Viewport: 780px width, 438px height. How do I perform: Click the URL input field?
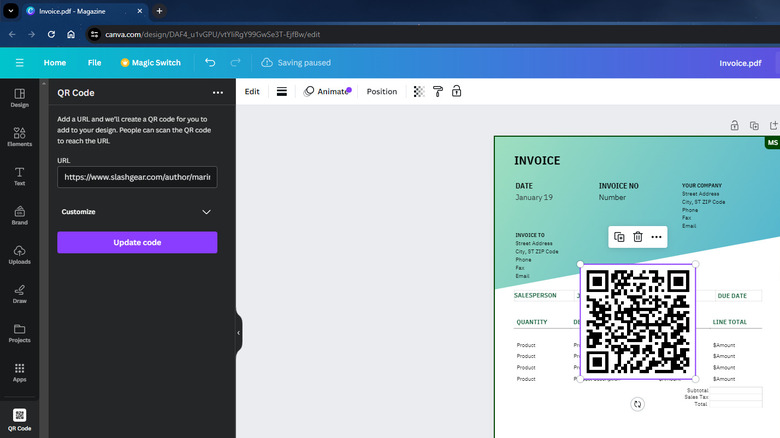point(137,177)
